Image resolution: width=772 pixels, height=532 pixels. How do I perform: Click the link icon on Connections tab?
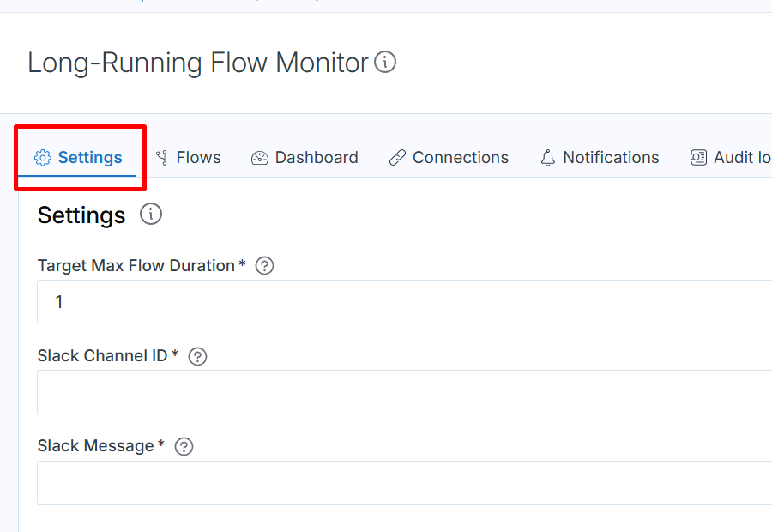(x=397, y=158)
